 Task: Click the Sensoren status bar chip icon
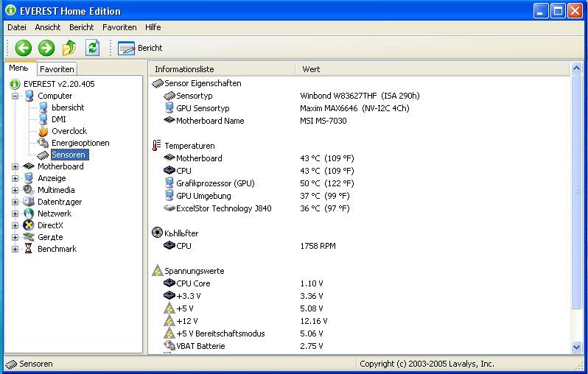click(x=11, y=364)
